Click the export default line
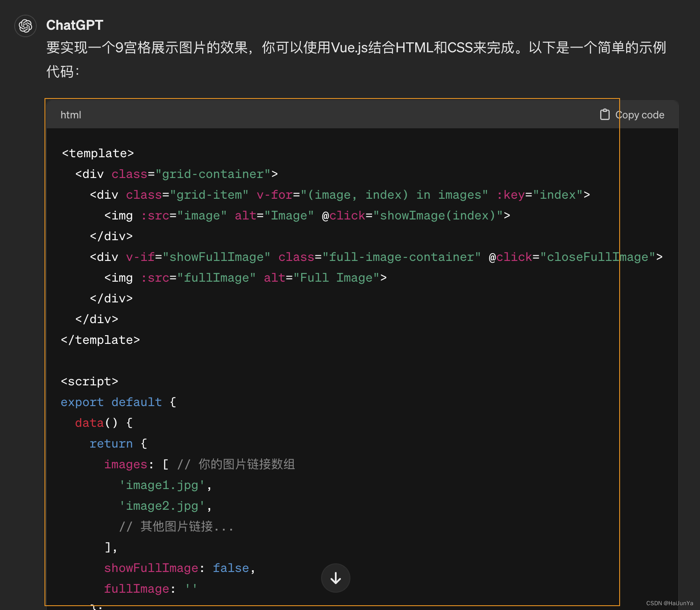Screen dimensions: 700x610 pos(118,402)
